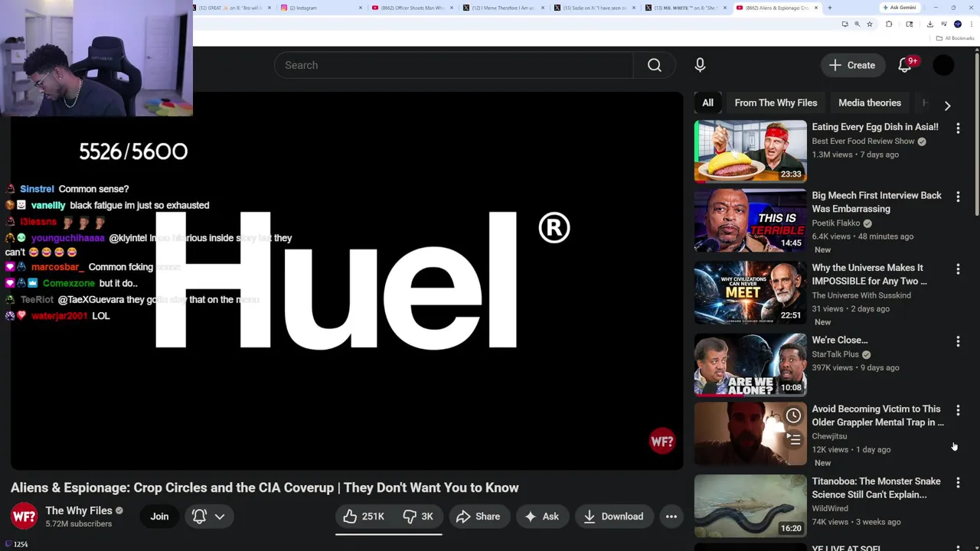Click the search magnifier button
This screenshot has height=551, width=980.
[655, 65]
